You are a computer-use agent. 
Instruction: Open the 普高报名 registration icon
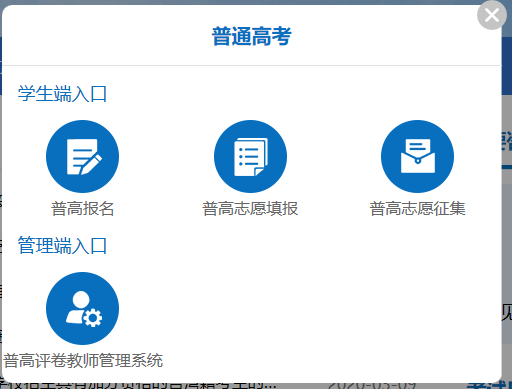82,156
